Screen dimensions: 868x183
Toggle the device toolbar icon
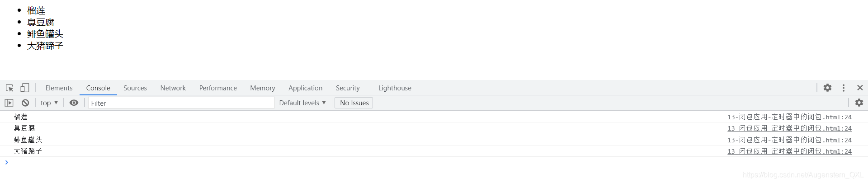[25, 88]
